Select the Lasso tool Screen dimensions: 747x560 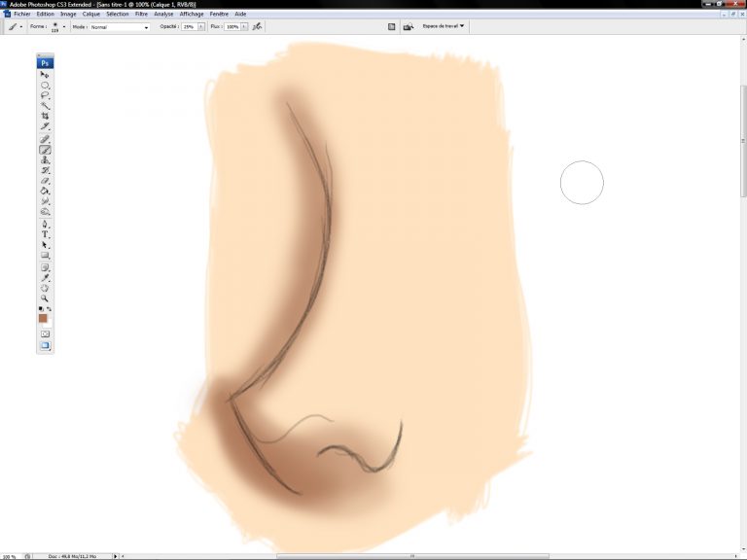45,95
